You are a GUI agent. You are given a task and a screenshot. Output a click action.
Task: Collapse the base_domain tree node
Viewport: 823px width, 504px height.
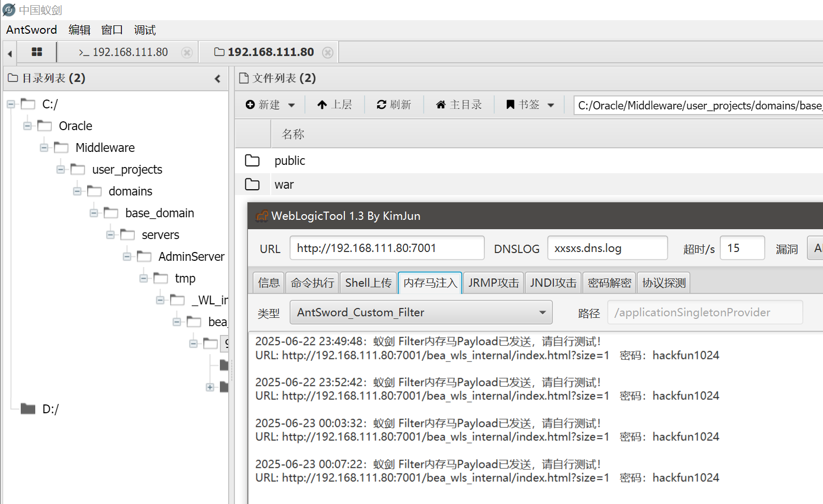click(94, 213)
